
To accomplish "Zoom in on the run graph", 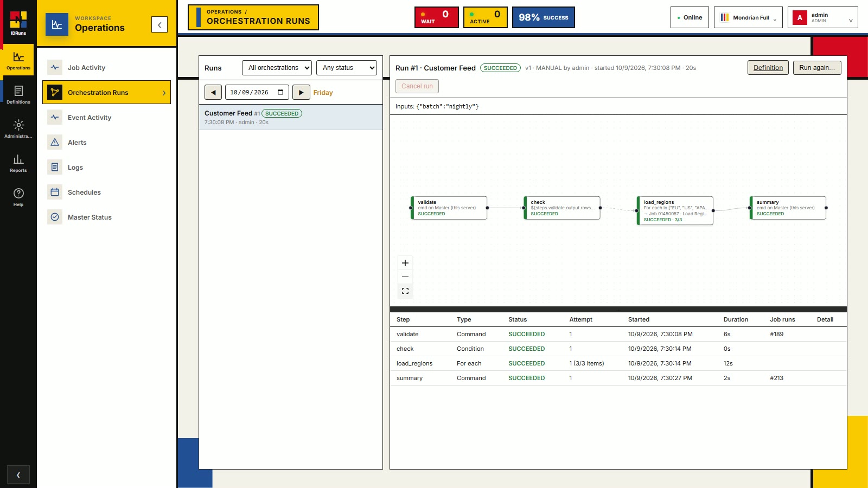I will [x=405, y=263].
